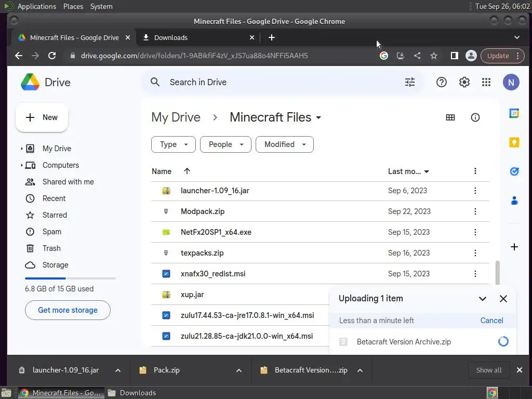Bookmark this page with the star icon
This screenshot has height=399, width=532.
point(434,56)
